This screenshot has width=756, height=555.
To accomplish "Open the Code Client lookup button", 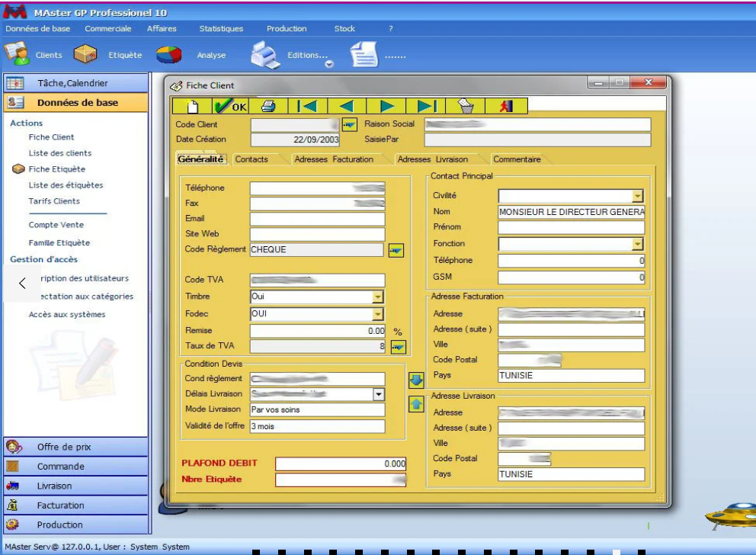I will point(349,124).
